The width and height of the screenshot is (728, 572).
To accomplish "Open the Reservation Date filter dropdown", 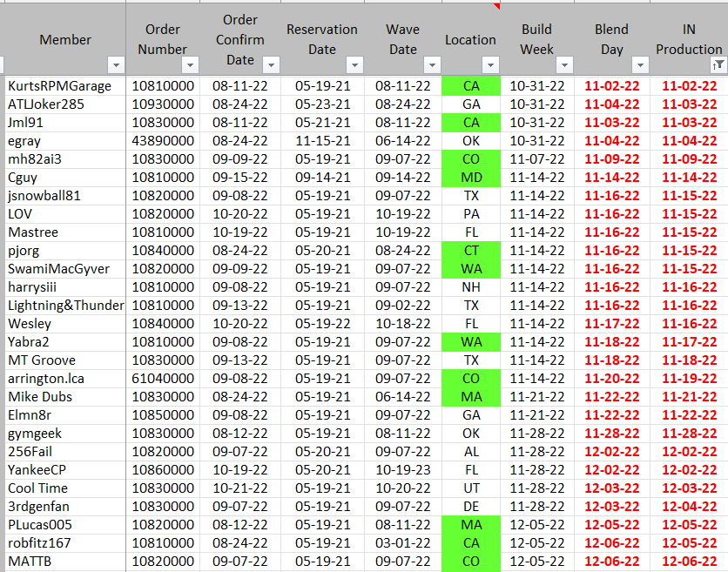I will point(354,65).
